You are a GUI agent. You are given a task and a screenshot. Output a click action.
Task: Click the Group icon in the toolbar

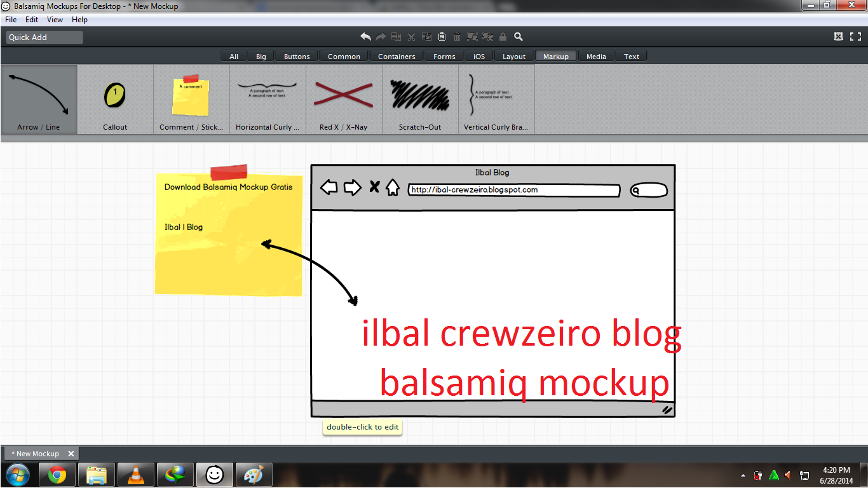pyautogui.click(x=472, y=37)
